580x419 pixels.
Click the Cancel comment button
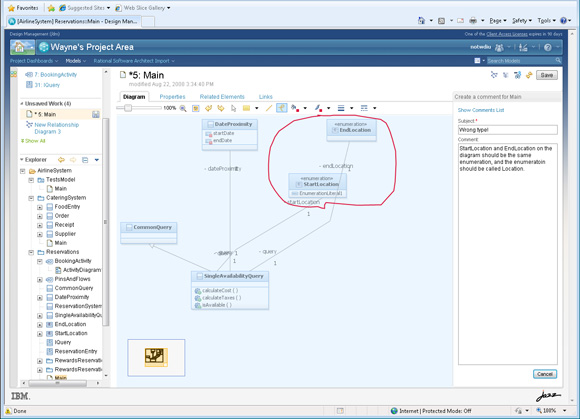[x=545, y=374]
